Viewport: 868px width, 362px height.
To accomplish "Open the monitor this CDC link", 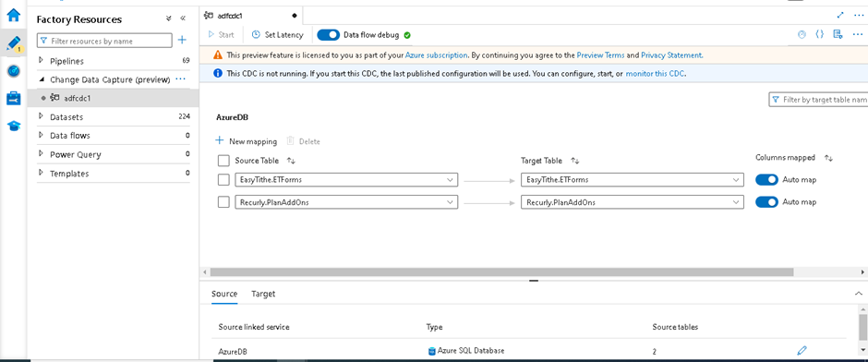I will point(656,73).
